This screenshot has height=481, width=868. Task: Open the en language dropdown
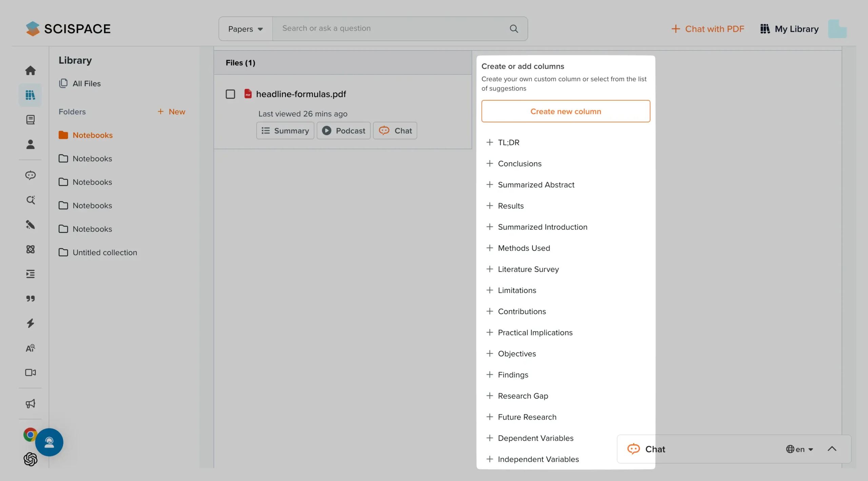coord(800,449)
